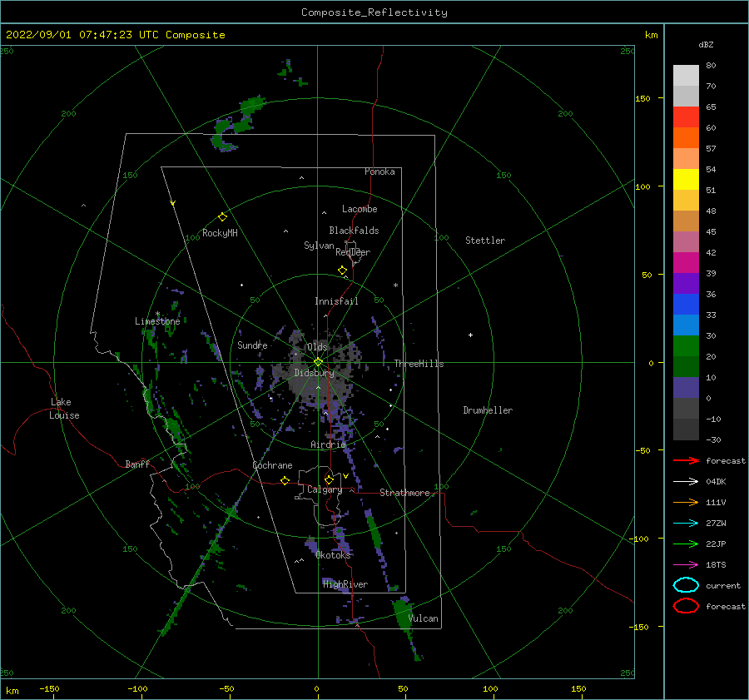The height and width of the screenshot is (700, 749).
Task: Click the red forecast arrow in the legend
Action: pos(686,460)
